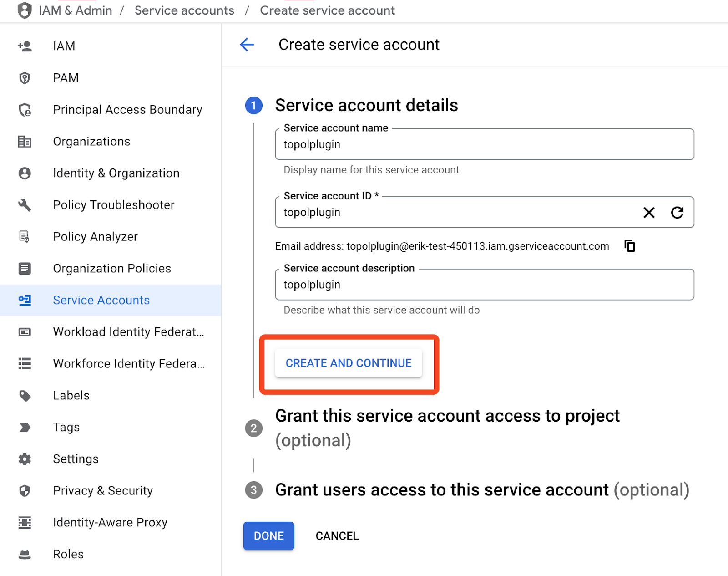
Task: Click the Principal Access Boundary icon
Action: pyautogui.click(x=25, y=110)
